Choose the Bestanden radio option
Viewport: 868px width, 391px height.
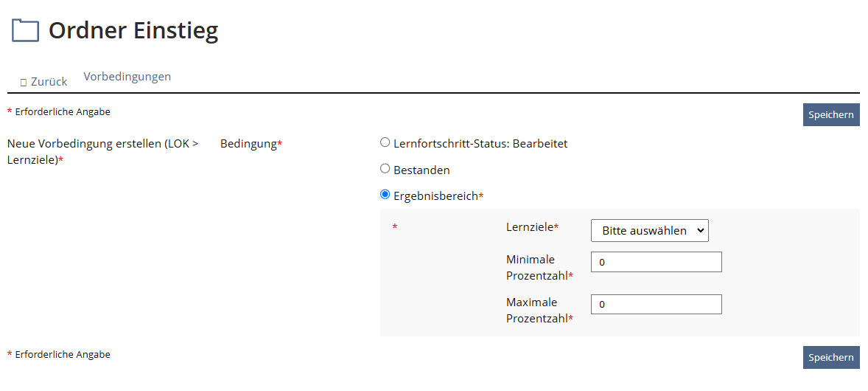coord(385,169)
